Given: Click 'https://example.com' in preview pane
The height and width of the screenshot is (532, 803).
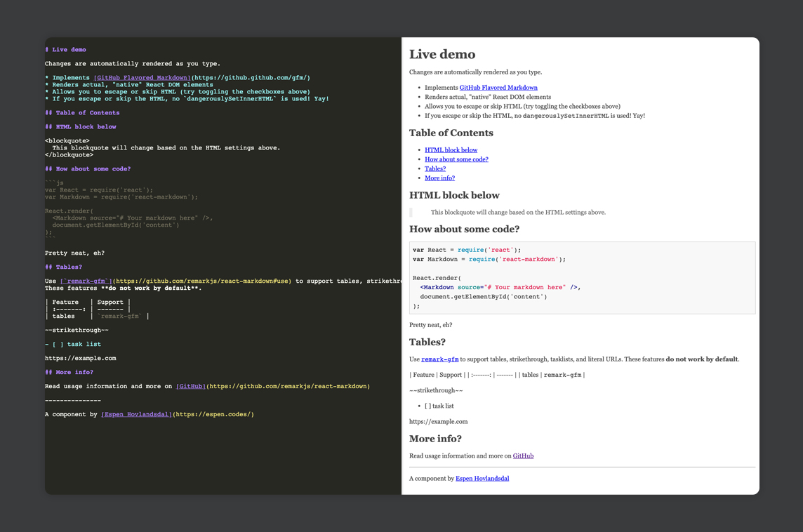Looking at the screenshot, I should tap(439, 422).
